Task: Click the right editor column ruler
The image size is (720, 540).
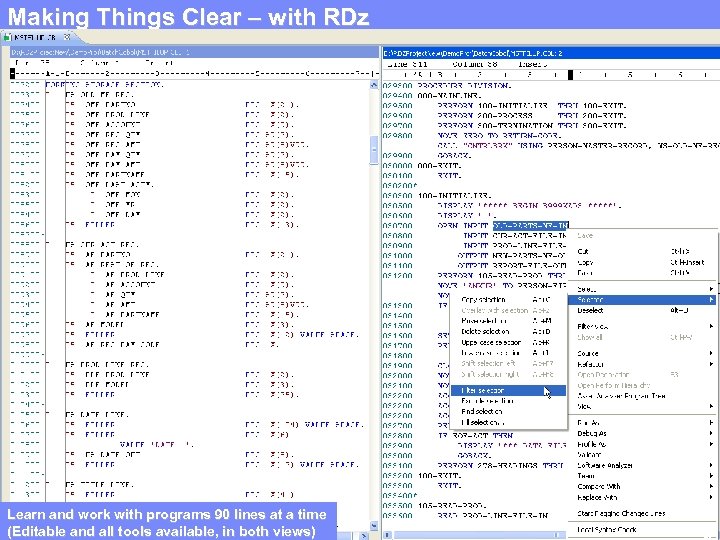Action: pyautogui.click(x=551, y=74)
